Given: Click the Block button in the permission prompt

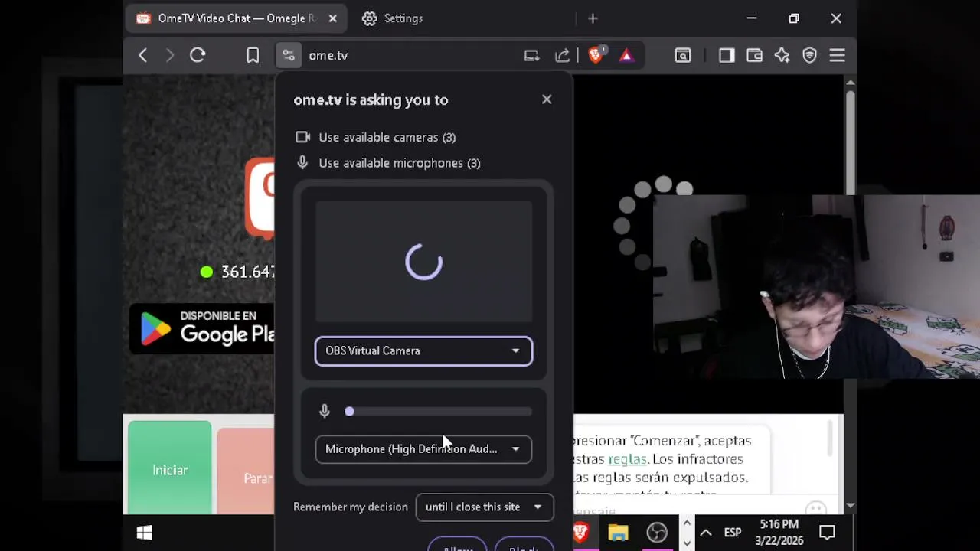Looking at the screenshot, I should (x=524, y=546).
